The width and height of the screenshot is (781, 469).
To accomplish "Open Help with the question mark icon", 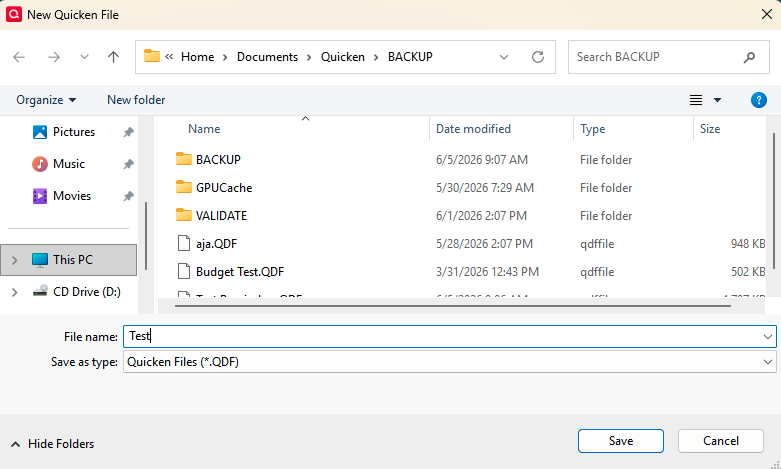I will coord(759,100).
